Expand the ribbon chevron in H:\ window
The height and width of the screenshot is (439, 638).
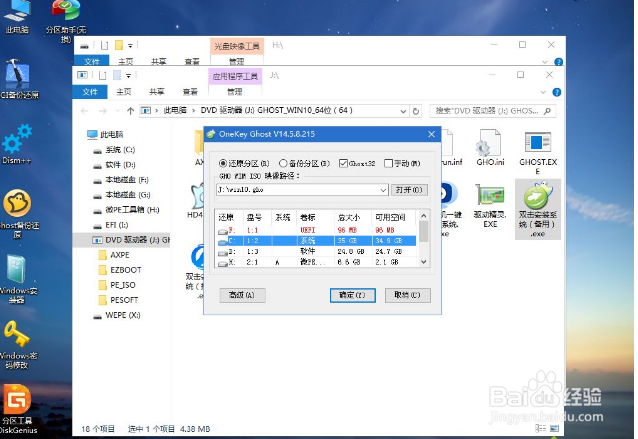click(x=545, y=62)
